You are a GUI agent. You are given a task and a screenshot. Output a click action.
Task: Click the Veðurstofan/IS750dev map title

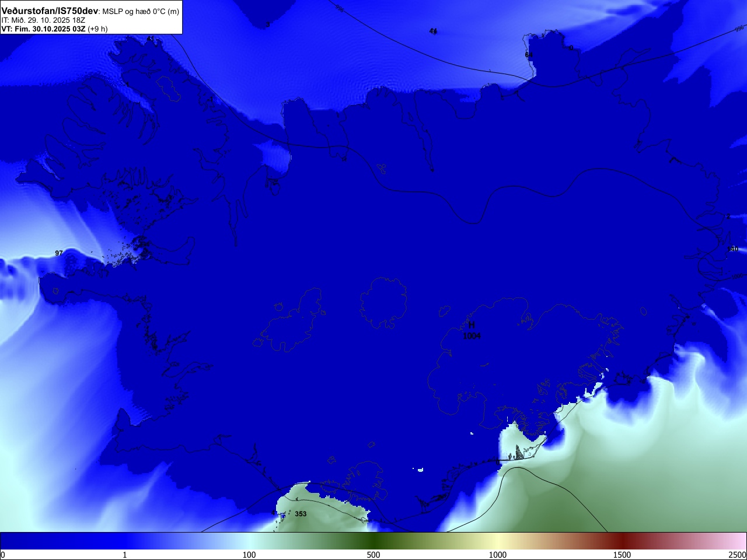[50, 11]
